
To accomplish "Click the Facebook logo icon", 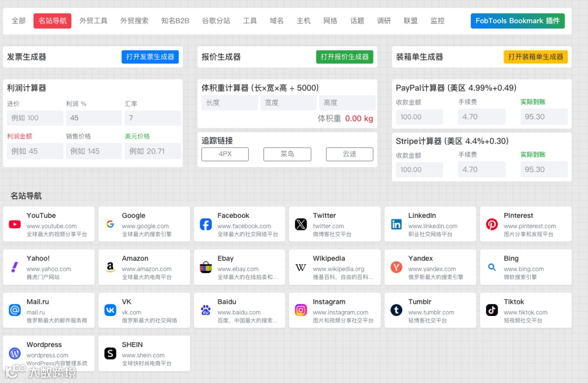I will pos(205,224).
